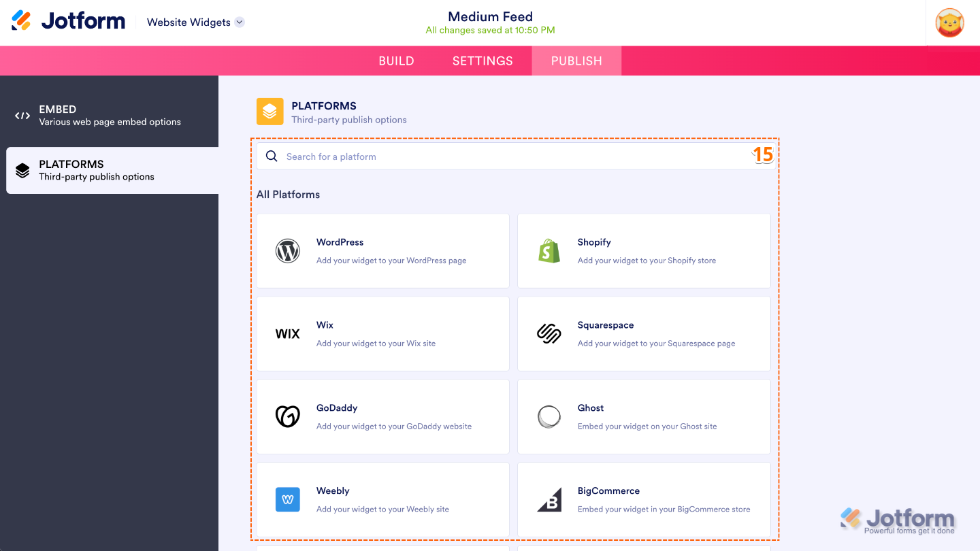Click 'Add your widget to your WordPress page'
Image resolution: width=980 pixels, height=551 pixels.
(391, 261)
